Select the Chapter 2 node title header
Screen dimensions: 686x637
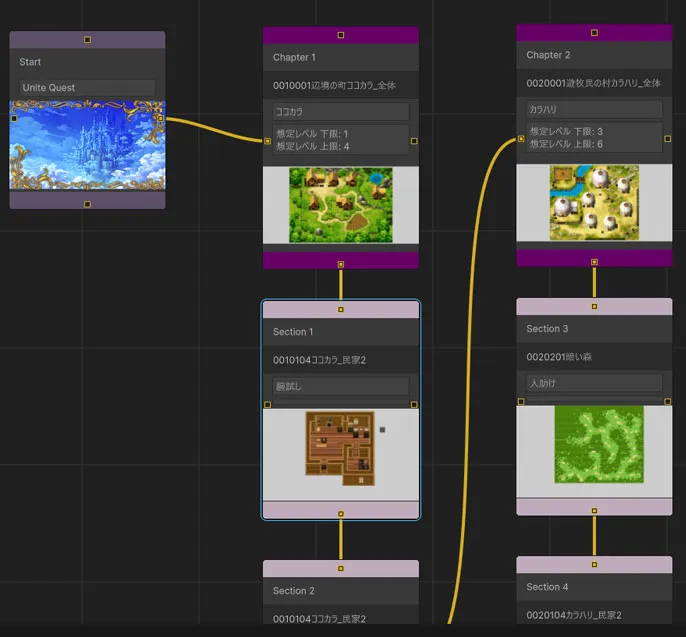[x=594, y=55]
